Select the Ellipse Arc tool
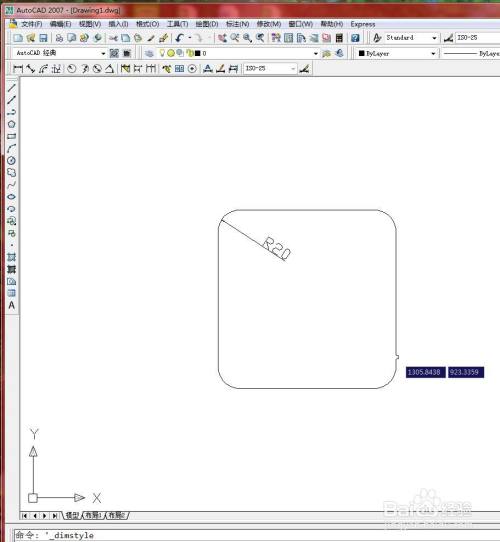This screenshot has height=542, width=500. [11, 209]
